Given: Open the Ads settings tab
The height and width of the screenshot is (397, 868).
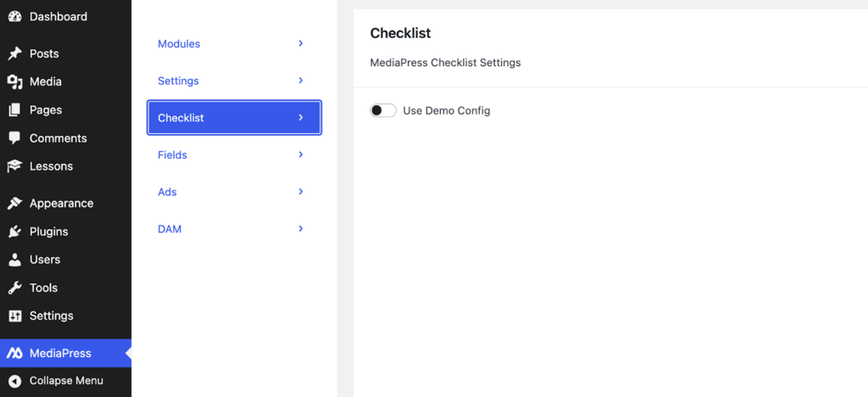Looking at the screenshot, I should point(168,192).
